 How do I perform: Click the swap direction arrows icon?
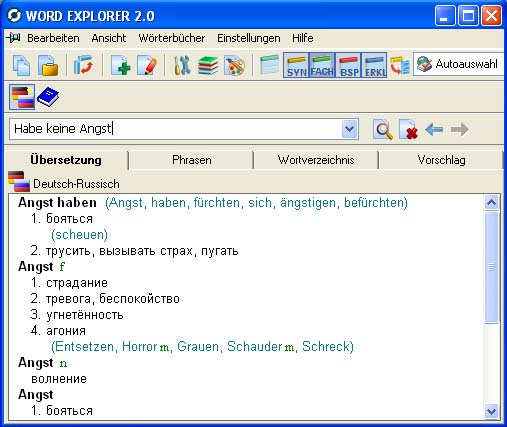pyautogui.click(x=83, y=65)
